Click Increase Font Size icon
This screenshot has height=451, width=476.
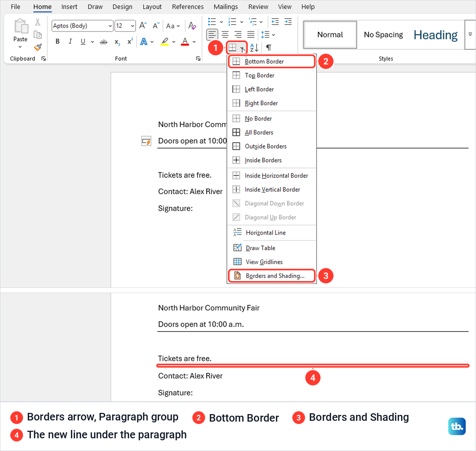pos(143,26)
